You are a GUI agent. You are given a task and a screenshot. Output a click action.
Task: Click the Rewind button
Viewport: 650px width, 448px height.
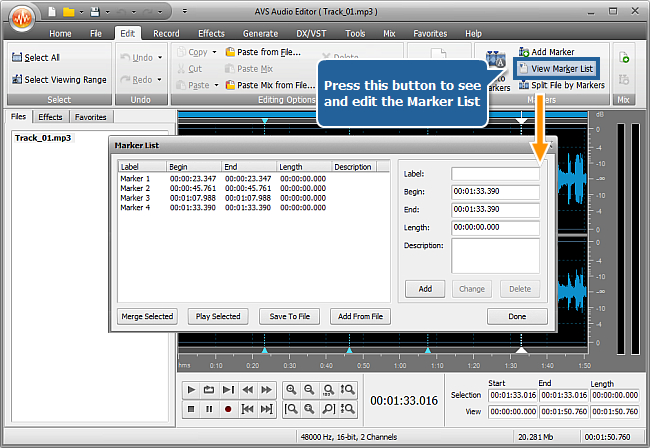point(247,390)
